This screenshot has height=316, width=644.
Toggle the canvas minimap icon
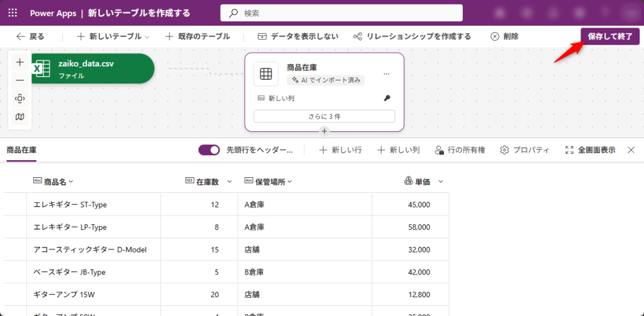[x=19, y=117]
